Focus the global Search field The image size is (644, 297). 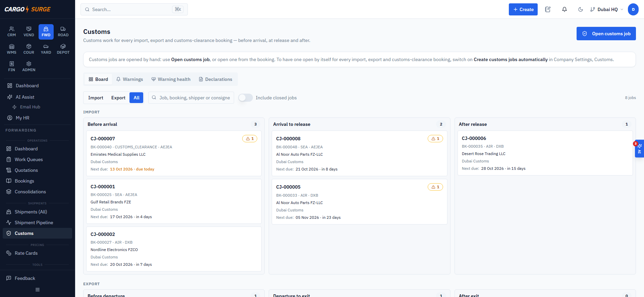click(134, 9)
